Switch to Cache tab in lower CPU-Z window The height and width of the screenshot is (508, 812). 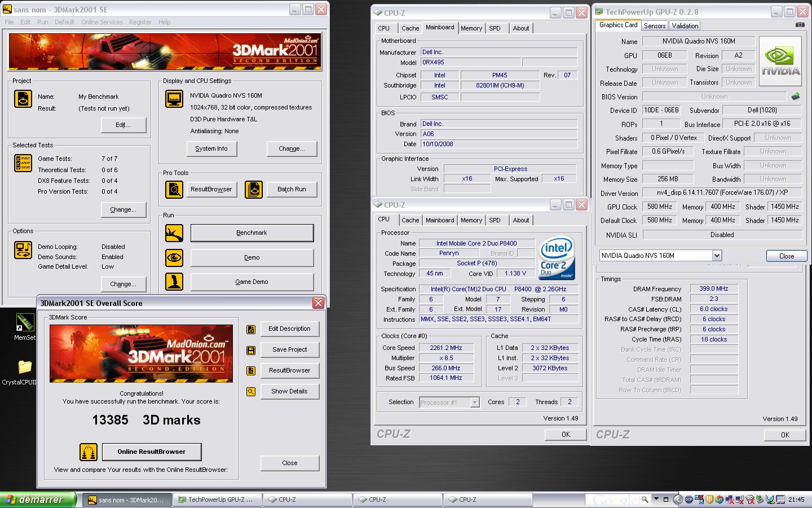[410, 220]
